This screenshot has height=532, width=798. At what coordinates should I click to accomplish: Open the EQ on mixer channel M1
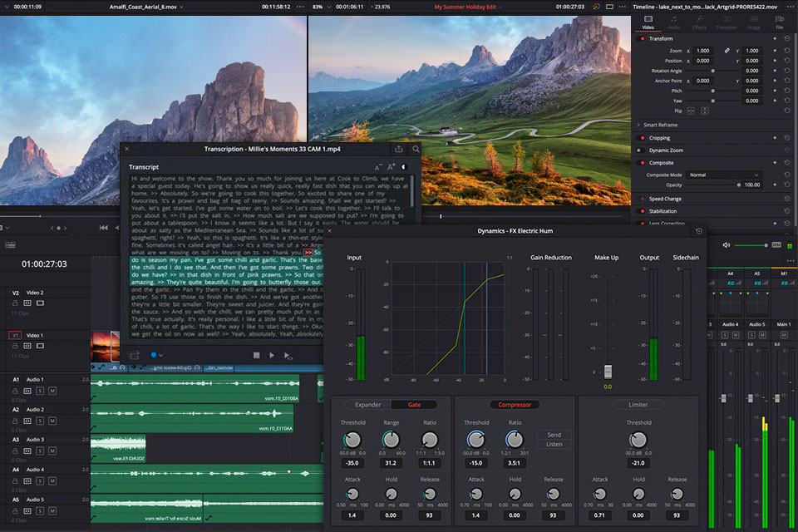pyautogui.click(x=784, y=283)
